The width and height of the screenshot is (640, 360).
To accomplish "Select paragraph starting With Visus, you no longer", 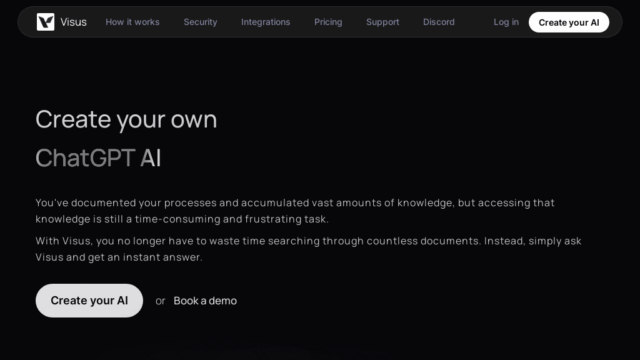I will (x=309, y=249).
